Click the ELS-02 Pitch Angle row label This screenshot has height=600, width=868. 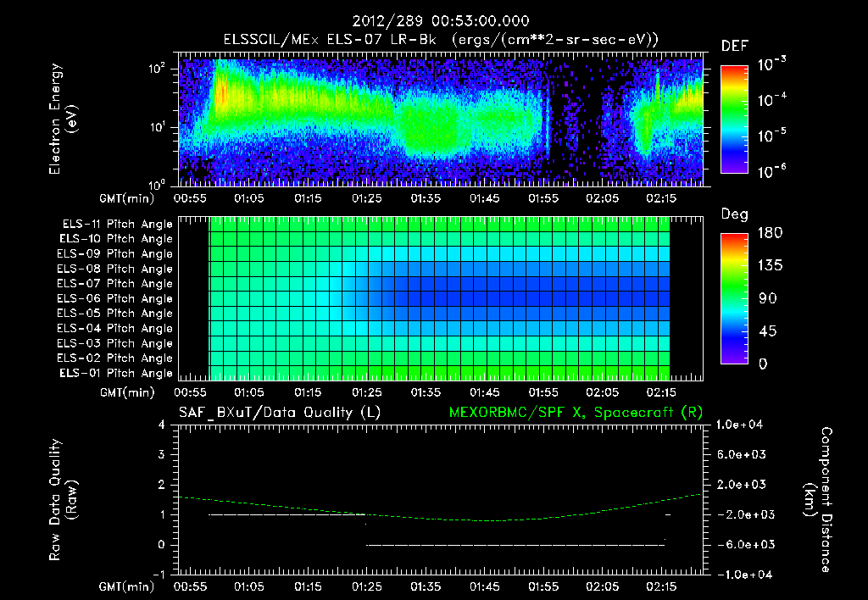115,358
